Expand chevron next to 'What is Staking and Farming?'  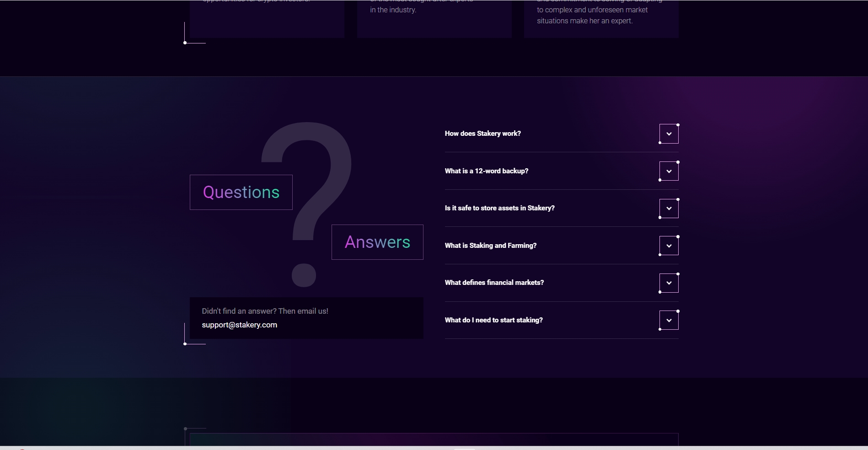pyautogui.click(x=669, y=246)
